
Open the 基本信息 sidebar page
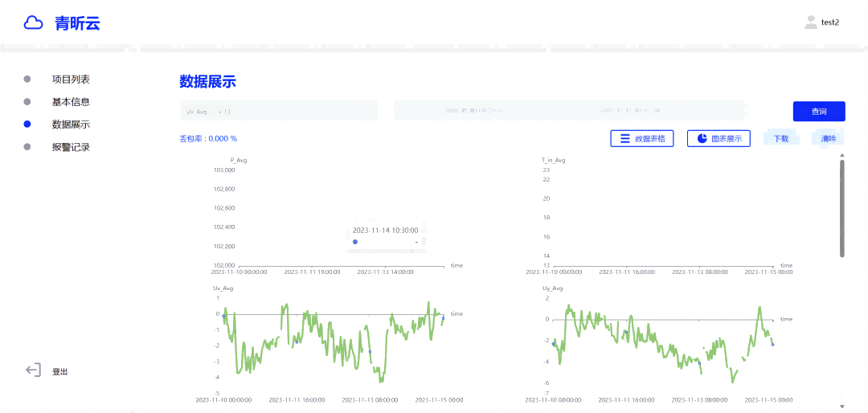[71, 102]
